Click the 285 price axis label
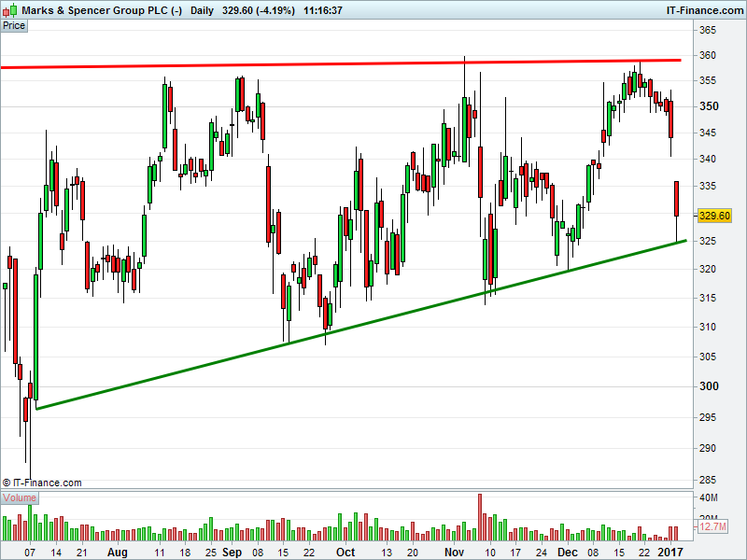747x560 pixels. (708, 480)
